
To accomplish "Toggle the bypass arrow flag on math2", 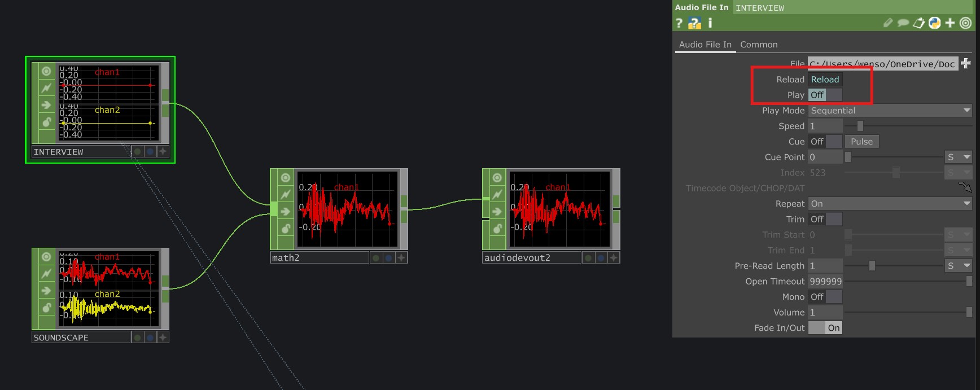I will (x=286, y=212).
